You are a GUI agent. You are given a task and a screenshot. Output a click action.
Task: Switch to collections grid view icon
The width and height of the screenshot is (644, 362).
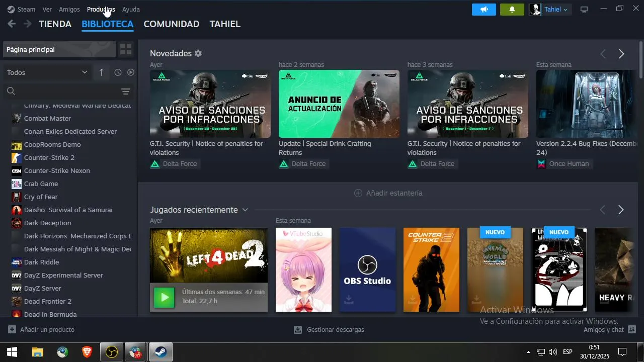(x=126, y=49)
